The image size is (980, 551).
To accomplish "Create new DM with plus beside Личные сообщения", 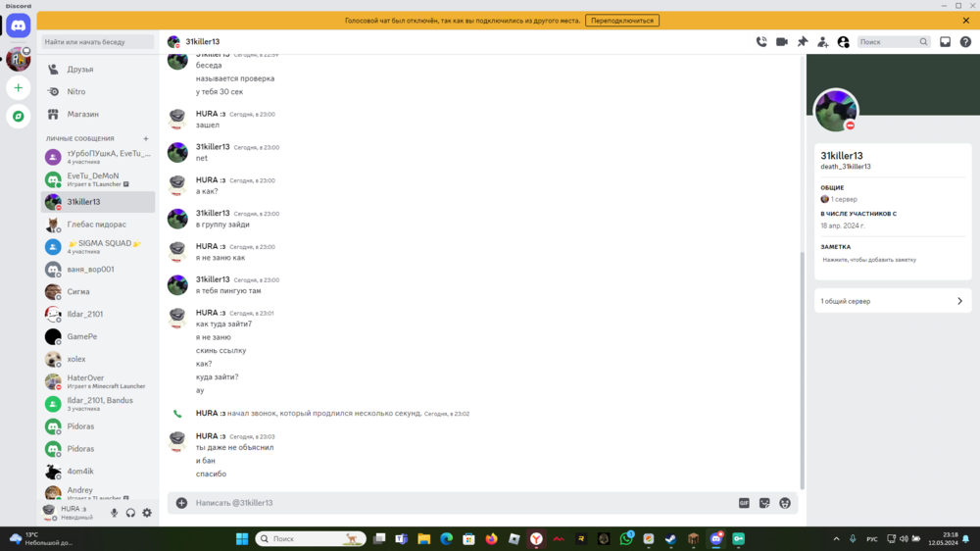I will point(146,139).
